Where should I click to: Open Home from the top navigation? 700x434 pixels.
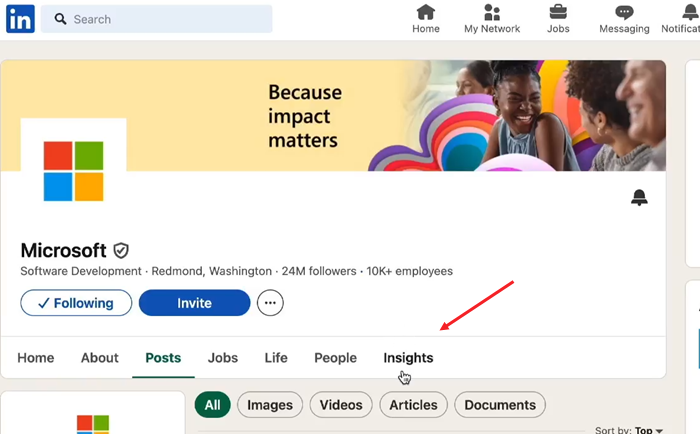(425, 19)
